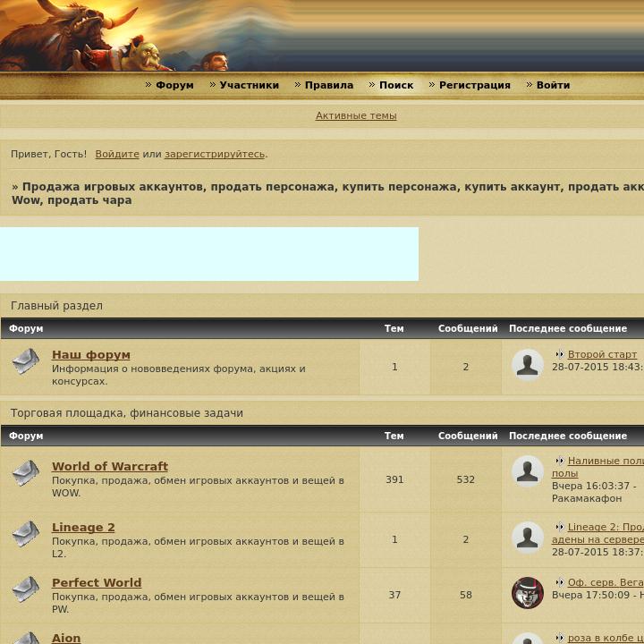Click the 391 topics count cell
644x644 pixels.
[x=394, y=479]
